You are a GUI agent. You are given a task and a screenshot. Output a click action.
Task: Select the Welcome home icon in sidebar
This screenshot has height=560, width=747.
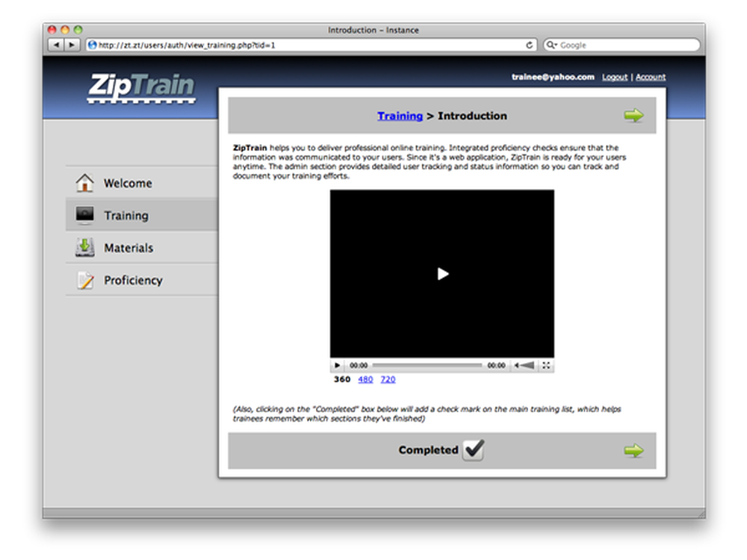point(84,182)
